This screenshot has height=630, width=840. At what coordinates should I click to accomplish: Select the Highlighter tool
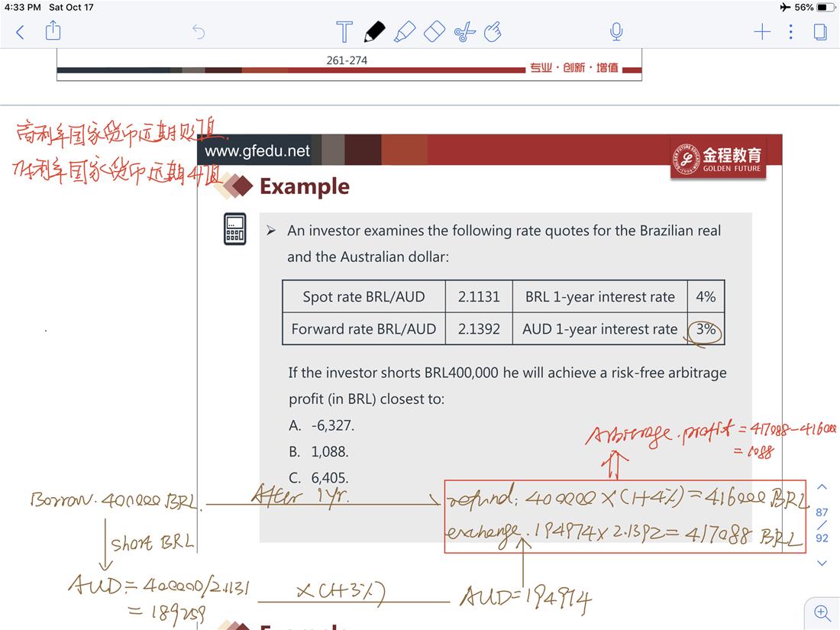(405, 31)
